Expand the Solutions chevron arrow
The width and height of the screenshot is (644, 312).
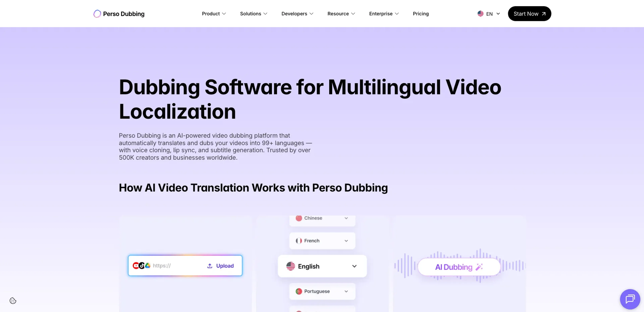coord(265,14)
